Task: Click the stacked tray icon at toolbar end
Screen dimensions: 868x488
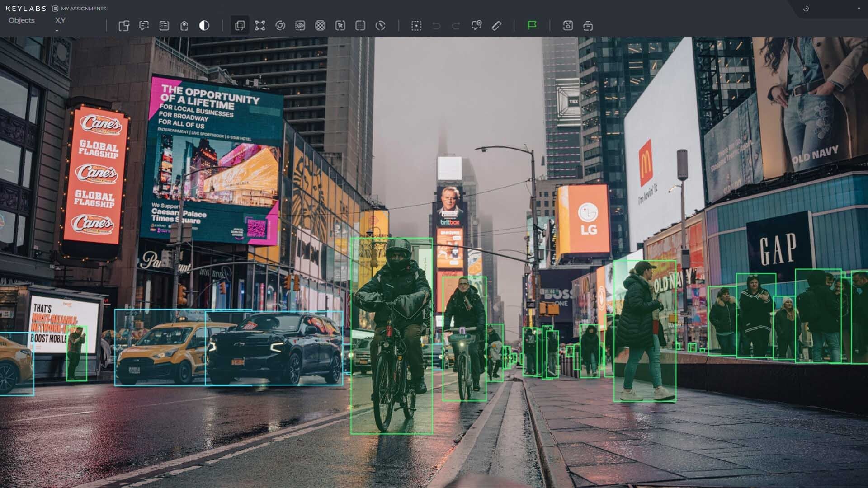Action: click(588, 26)
